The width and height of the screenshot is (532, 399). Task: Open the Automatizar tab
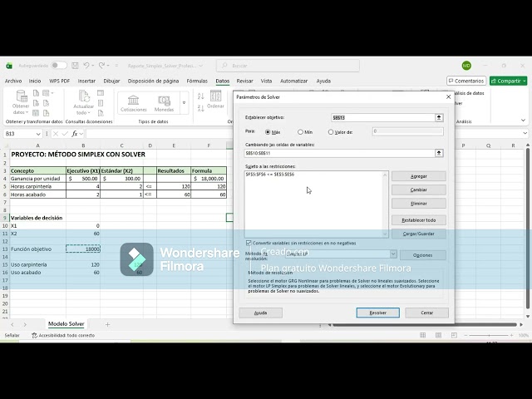click(293, 81)
